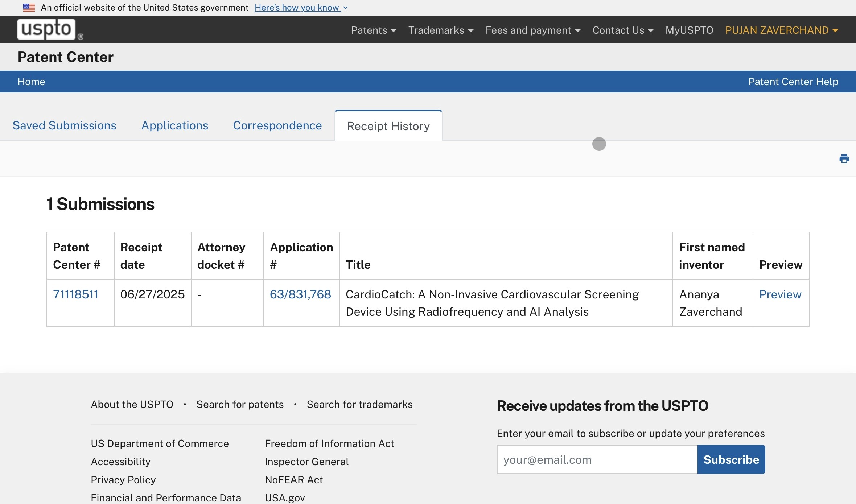Switch to Saved Submissions tab

[x=65, y=125]
